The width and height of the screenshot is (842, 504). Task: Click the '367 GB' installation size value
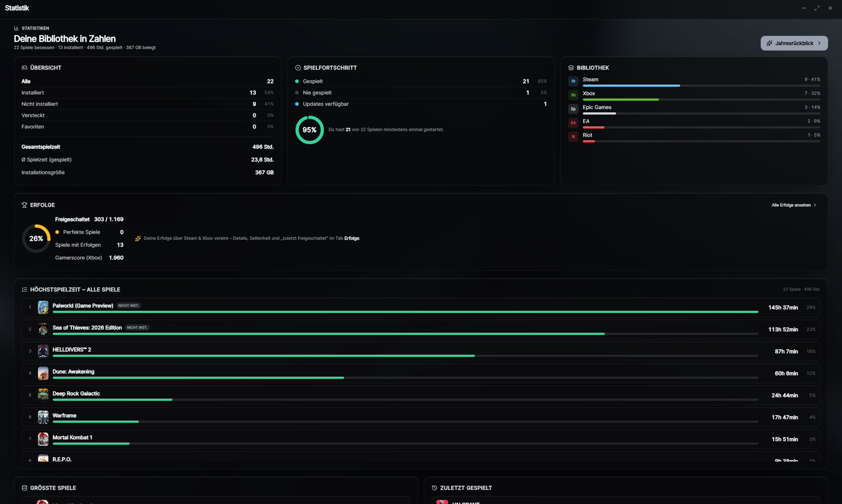(264, 172)
